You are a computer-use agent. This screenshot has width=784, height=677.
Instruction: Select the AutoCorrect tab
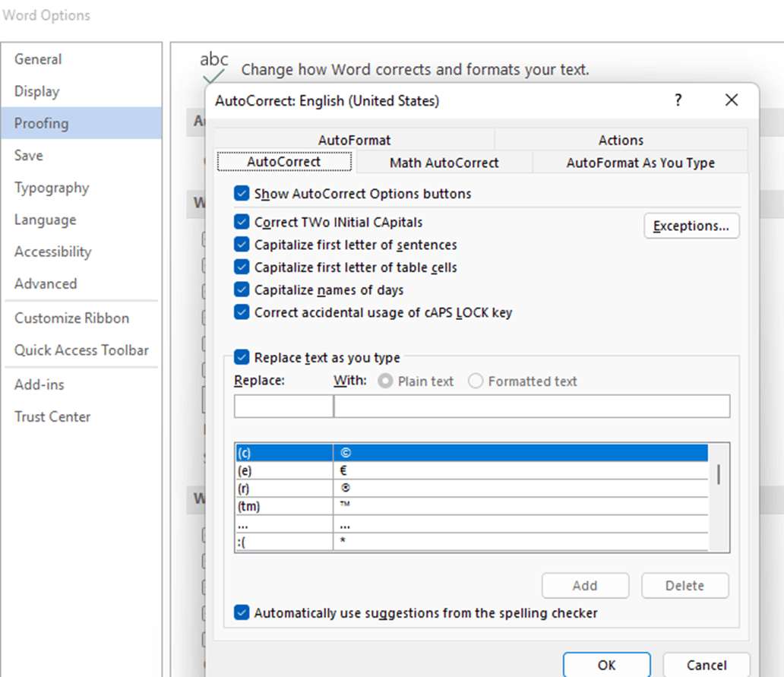pos(284,162)
